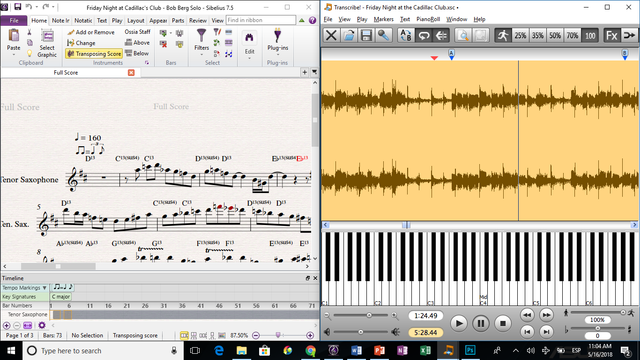This screenshot has height=360, width=640.
Task: Open the File tab in Sibelius
Action: (14, 20)
